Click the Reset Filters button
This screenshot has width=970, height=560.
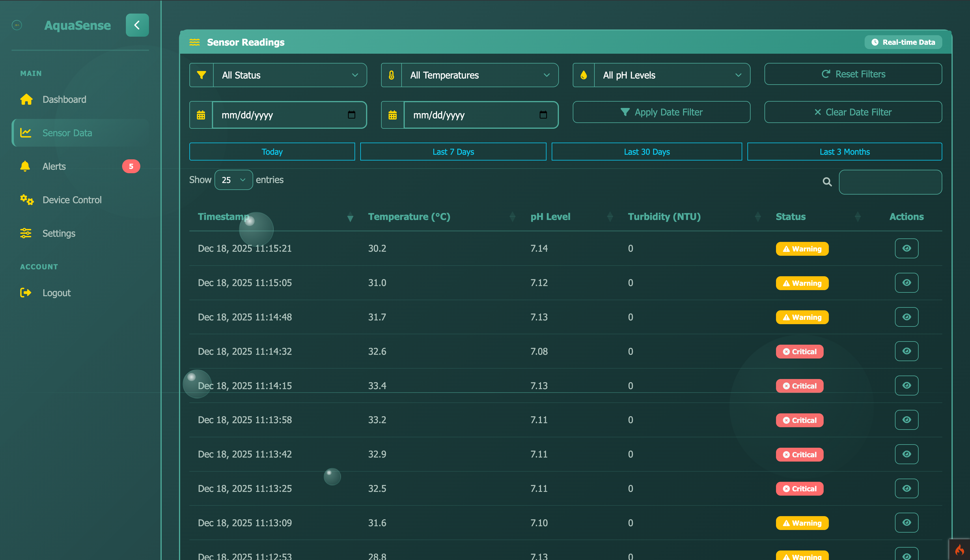[x=853, y=74]
